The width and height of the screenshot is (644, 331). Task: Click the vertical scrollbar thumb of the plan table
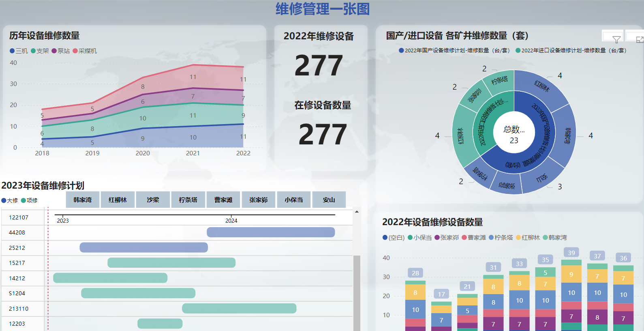click(357, 292)
